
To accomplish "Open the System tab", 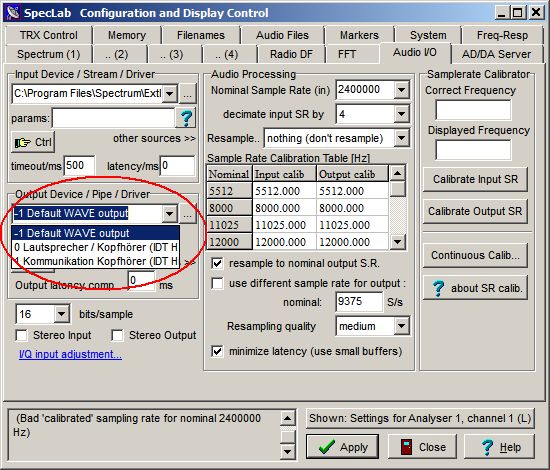I will pos(428,35).
